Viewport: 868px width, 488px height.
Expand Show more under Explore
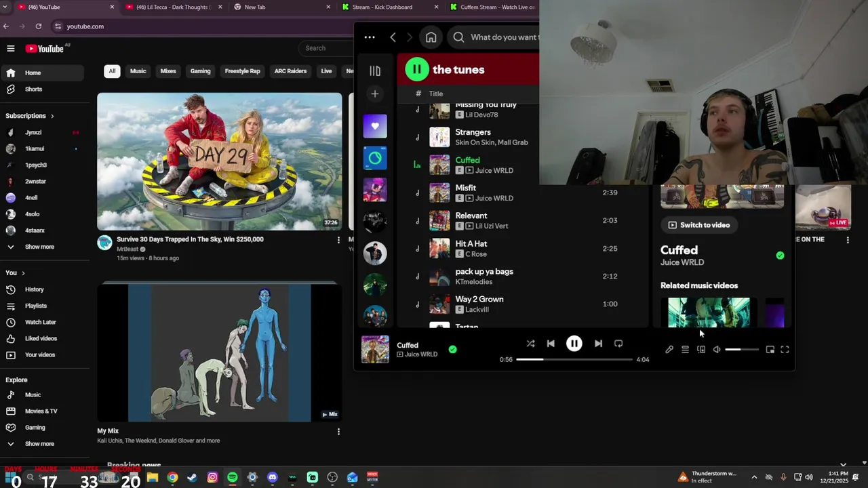pos(42,444)
